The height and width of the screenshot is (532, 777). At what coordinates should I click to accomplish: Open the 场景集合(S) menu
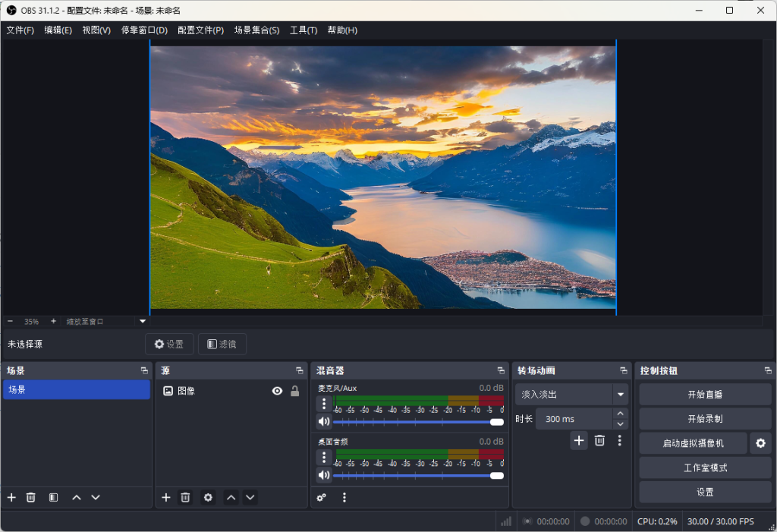pos(256,30)
